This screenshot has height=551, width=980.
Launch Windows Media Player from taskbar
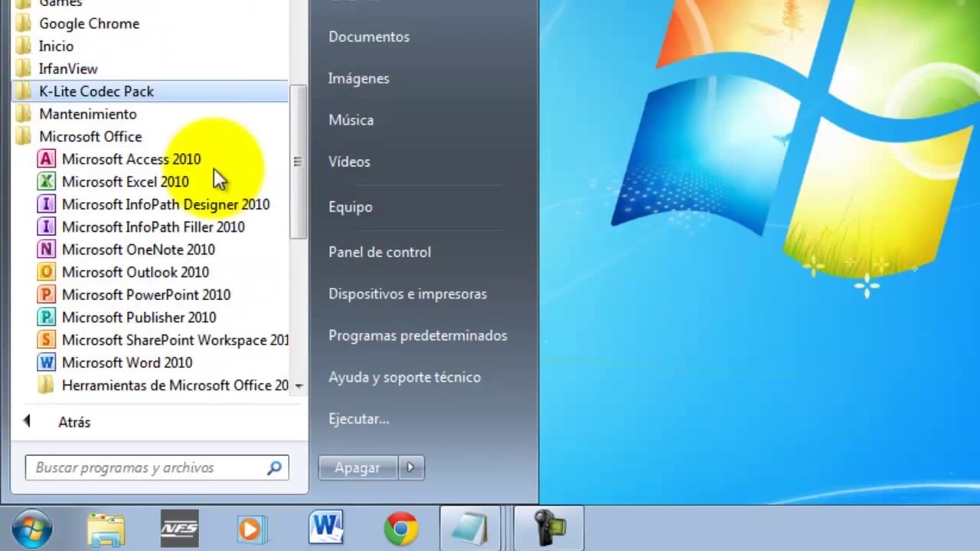coord(253,530)
